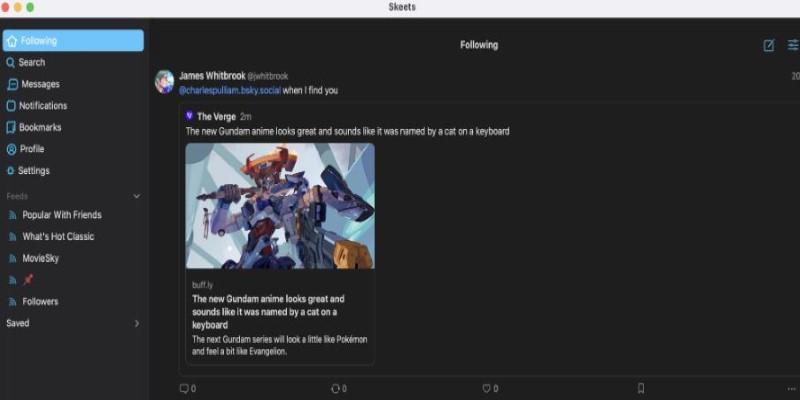Bookmark the post using the bookmark icon

[x=641, y=388]
